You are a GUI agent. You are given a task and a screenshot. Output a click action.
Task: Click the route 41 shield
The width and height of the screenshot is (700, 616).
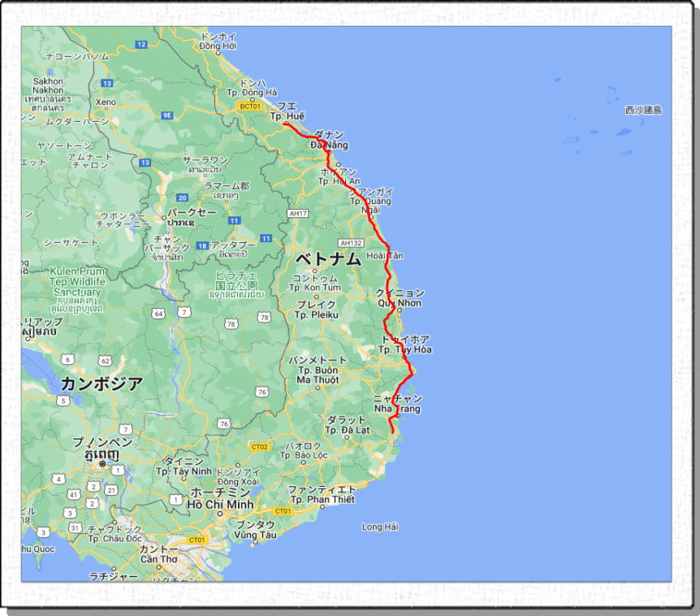pos(74,494)
